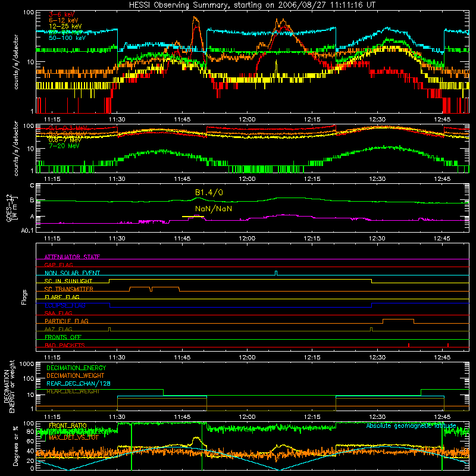Click the B1.4/0 flare annotation
Image resolution: width=476 pixels, height=476 pixels.
pos(209,192)
